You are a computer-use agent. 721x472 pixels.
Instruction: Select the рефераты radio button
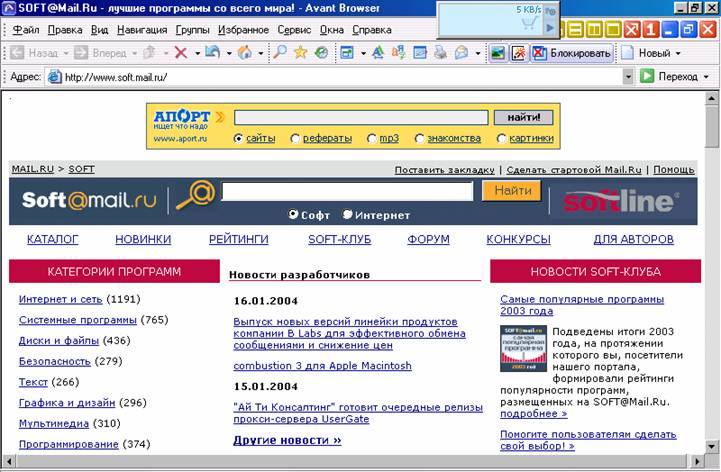295,138
